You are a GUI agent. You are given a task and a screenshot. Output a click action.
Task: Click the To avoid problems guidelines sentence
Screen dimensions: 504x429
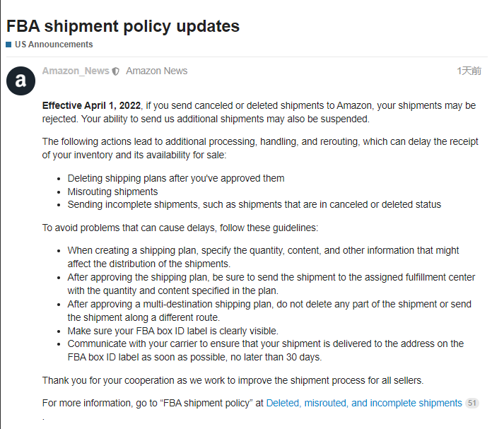click(x=180, y=228)
